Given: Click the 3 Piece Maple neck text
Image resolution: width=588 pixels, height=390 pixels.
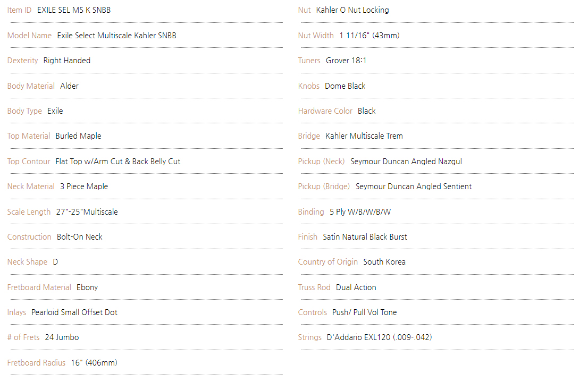Looking at the screenshot, I should (x=84, y=186).
